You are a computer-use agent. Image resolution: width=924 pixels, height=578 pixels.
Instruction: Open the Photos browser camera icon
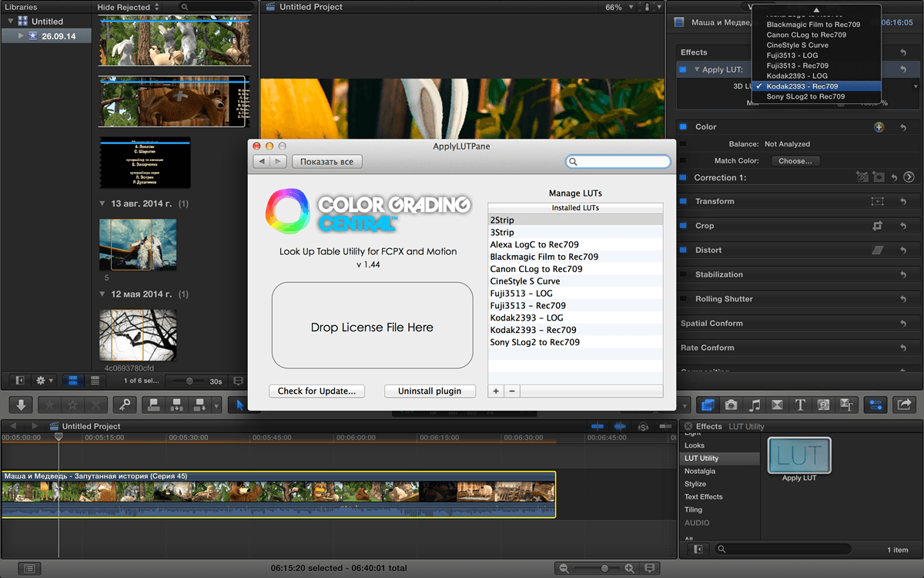point(731,405)
